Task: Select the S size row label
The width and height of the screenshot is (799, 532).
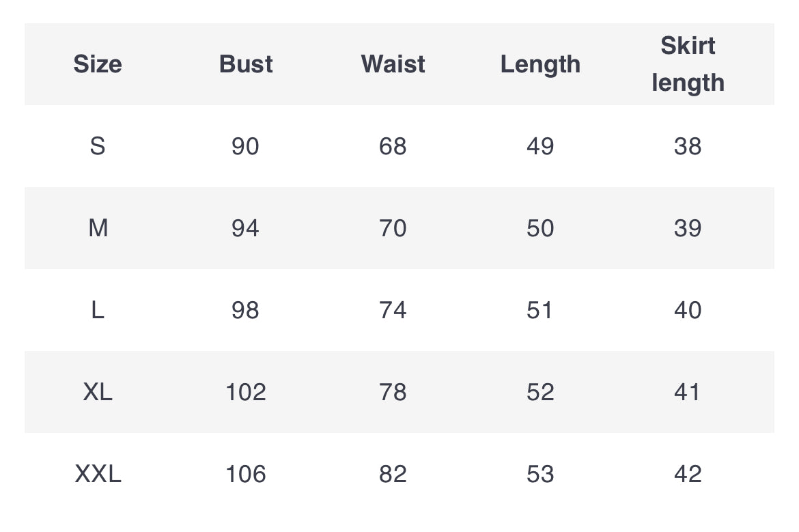Action: pos(98,146)
